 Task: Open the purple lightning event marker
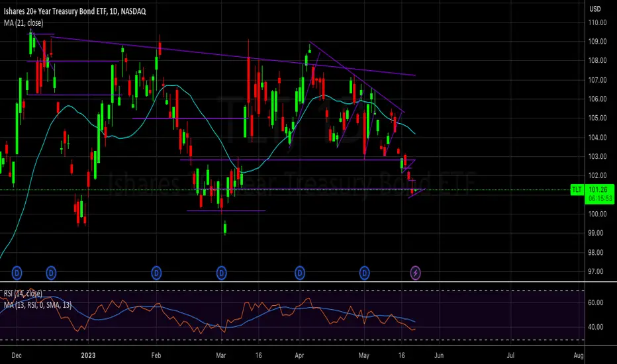(416, 273)
